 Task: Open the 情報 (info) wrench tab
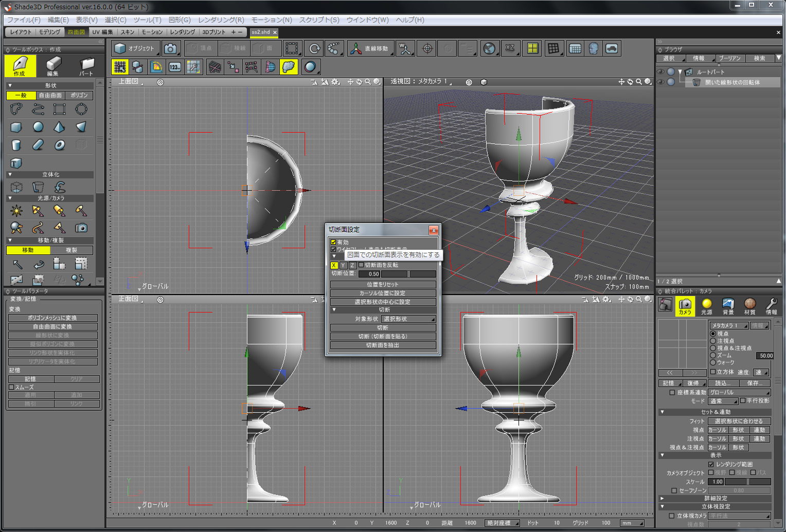click(772, 306)
